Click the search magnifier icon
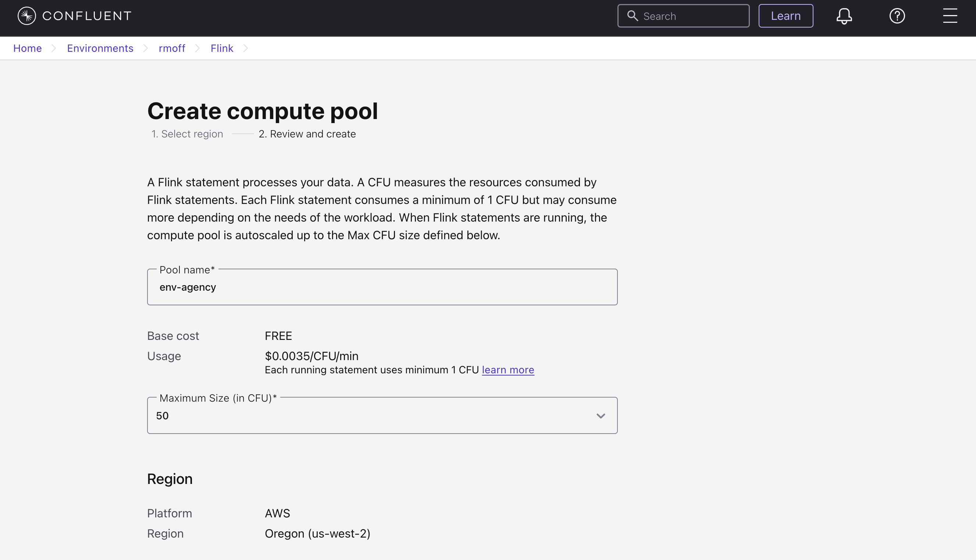Image resolution: width=976 pixels, height=560 pixels. click(632, 16)
